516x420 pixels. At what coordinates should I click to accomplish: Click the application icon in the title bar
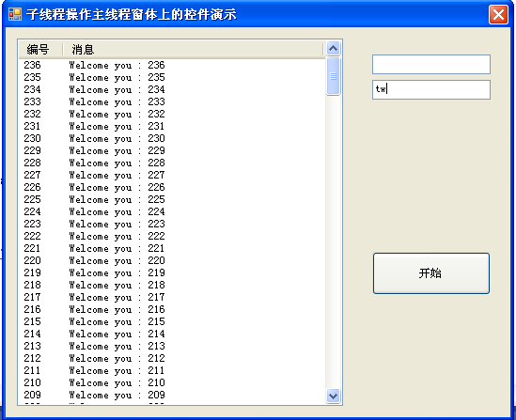point(15,14)
